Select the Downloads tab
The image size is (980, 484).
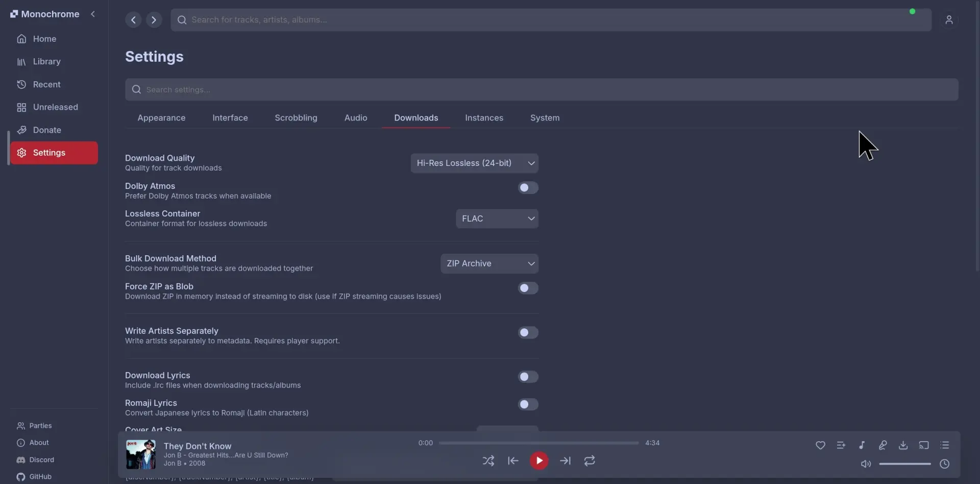click(416, 118)
